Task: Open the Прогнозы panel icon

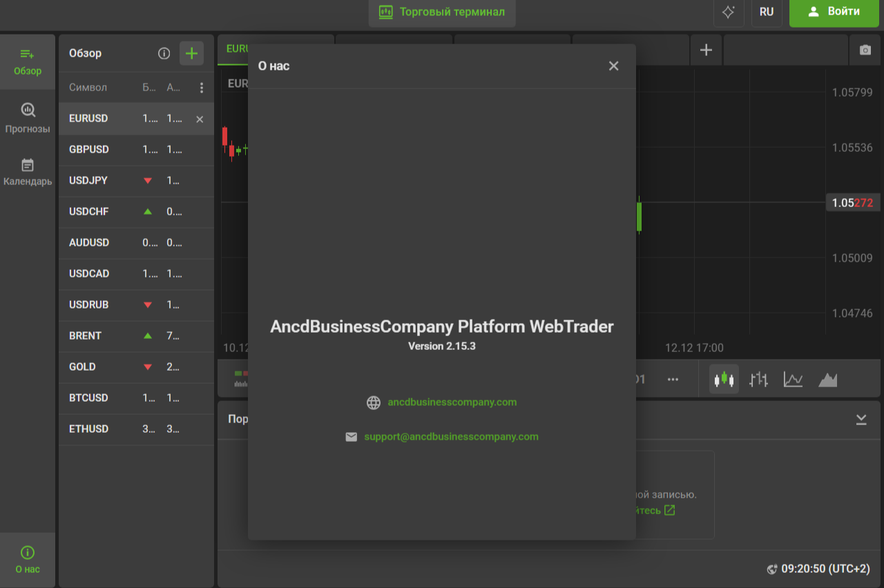Action: [x=28, y=117]
